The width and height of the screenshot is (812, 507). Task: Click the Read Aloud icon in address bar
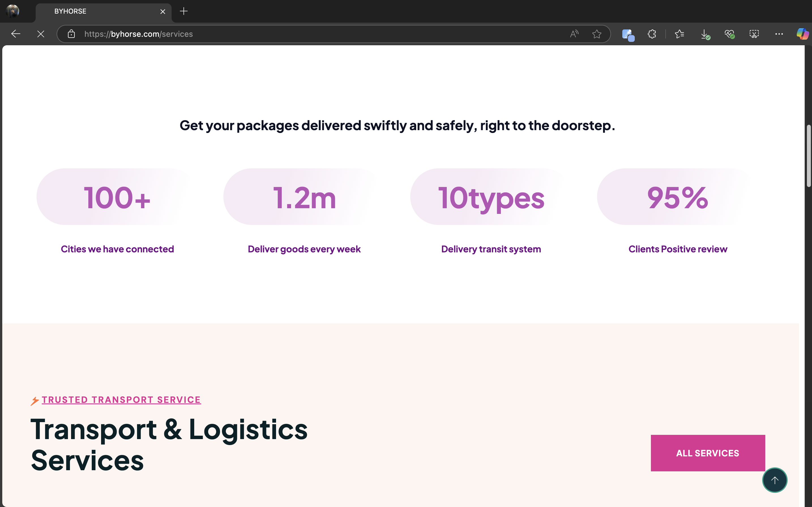click(x=574, y=34)
